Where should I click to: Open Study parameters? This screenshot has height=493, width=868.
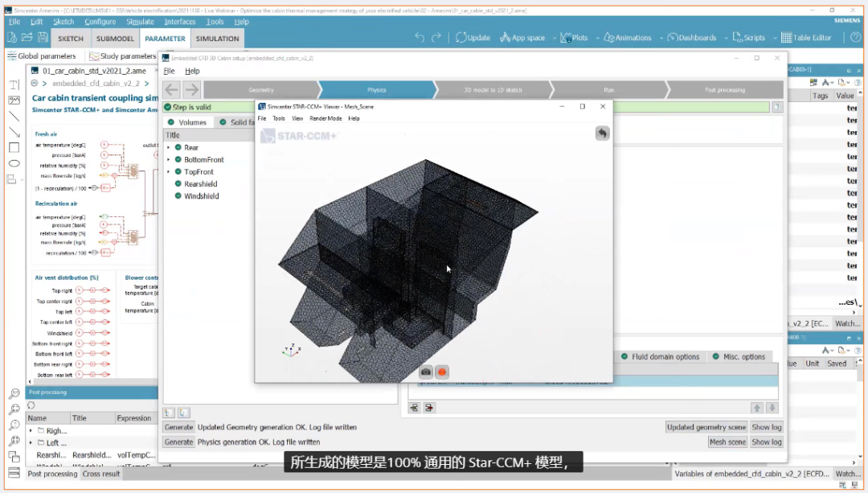[x=123, y=56]
